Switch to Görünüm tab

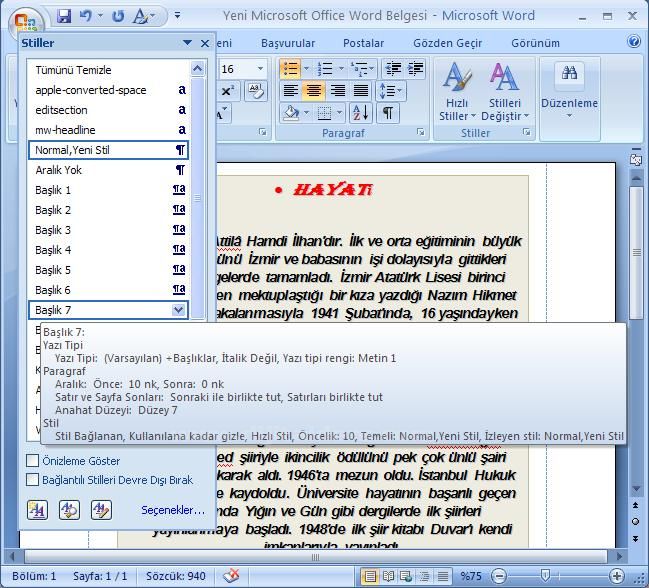pos(535,43)
